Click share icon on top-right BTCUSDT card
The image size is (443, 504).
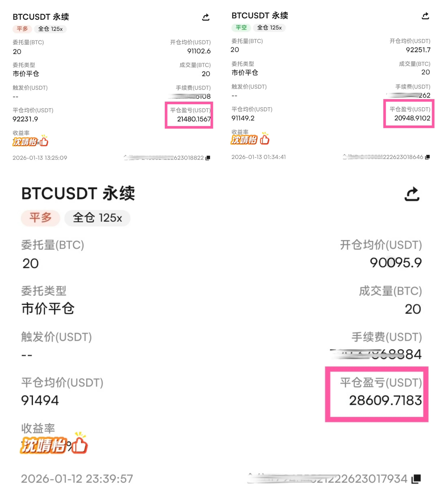tap(425, 16)
